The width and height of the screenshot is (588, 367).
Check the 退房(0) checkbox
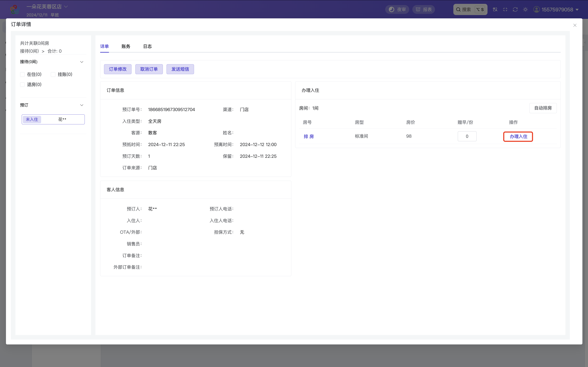[x=22, y=84]
